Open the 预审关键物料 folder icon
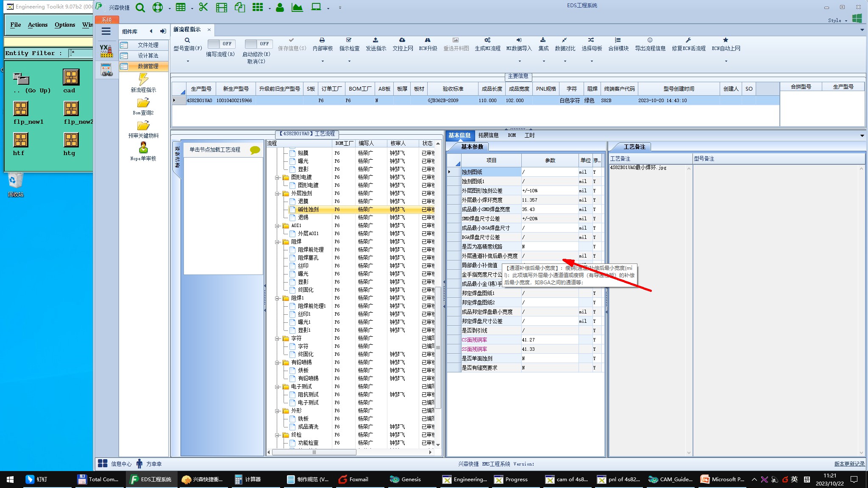868x488 pixels. click(143, 126)
